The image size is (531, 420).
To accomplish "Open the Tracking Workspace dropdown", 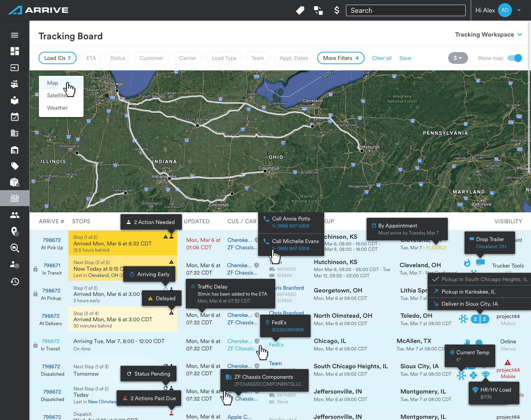I will (488, 35).
